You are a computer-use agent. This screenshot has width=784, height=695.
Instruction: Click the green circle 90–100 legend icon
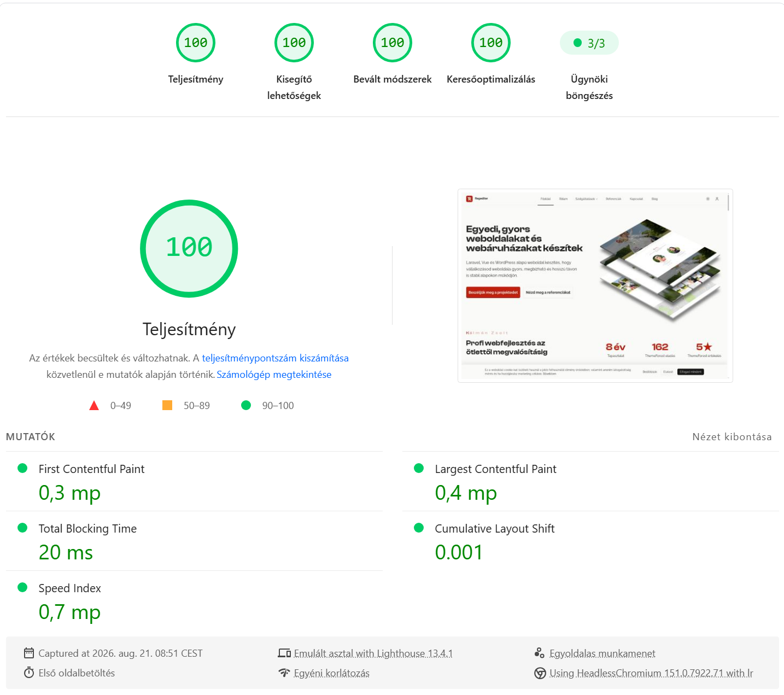[x=246, y=405]
